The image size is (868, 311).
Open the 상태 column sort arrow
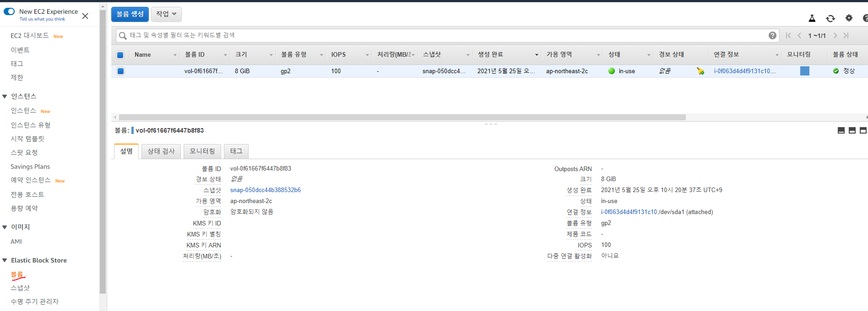coord(649,55)
